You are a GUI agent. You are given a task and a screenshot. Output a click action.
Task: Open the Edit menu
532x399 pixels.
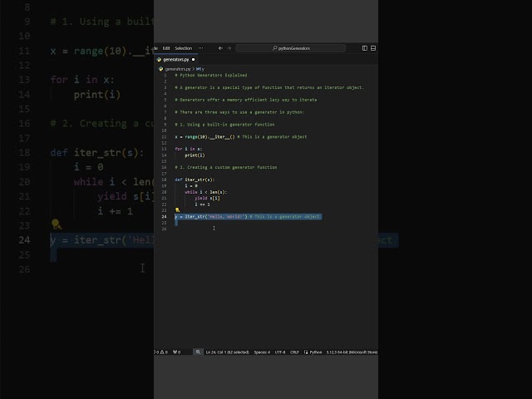[166, 48]
